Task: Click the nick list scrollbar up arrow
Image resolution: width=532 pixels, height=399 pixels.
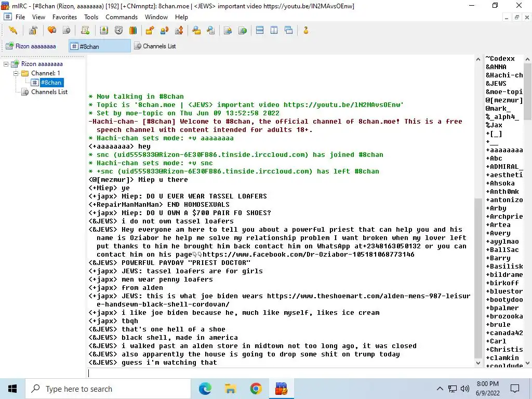Action: (528, 59)
